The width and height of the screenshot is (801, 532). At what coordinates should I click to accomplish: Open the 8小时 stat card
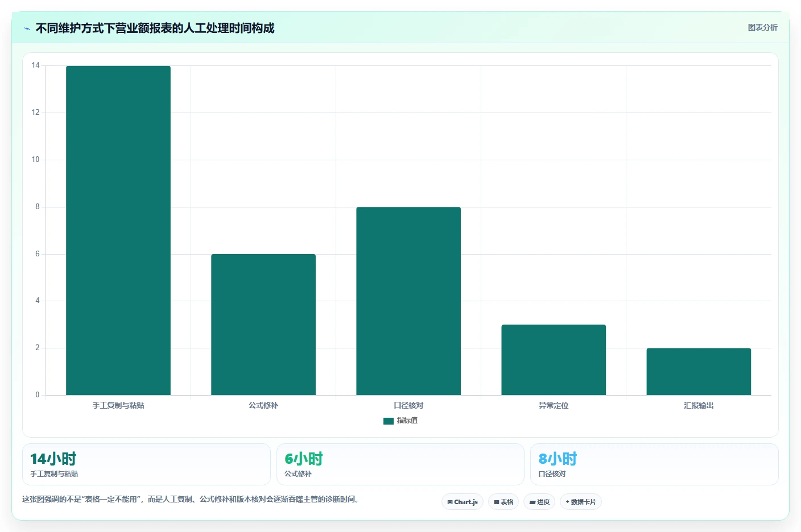[654, 464]
